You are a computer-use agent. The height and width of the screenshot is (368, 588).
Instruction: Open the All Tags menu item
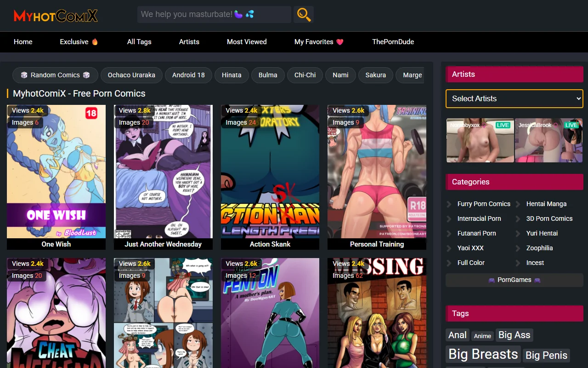[x=139, y=41]
